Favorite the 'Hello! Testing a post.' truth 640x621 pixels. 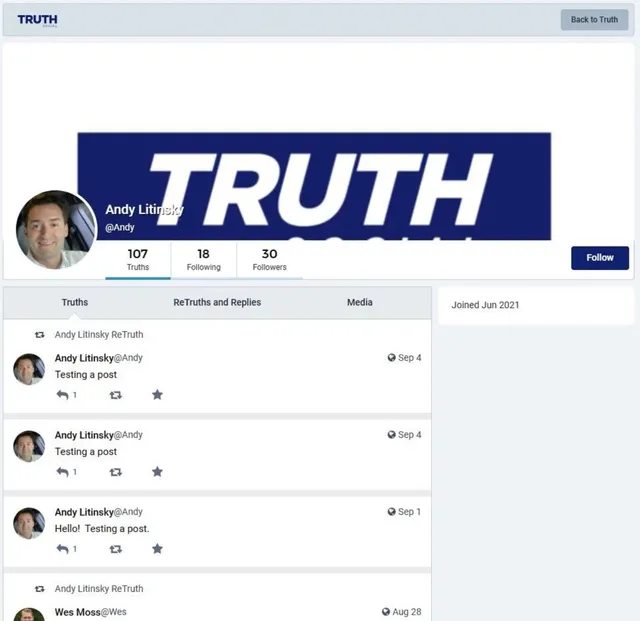(x=157, y=549)
